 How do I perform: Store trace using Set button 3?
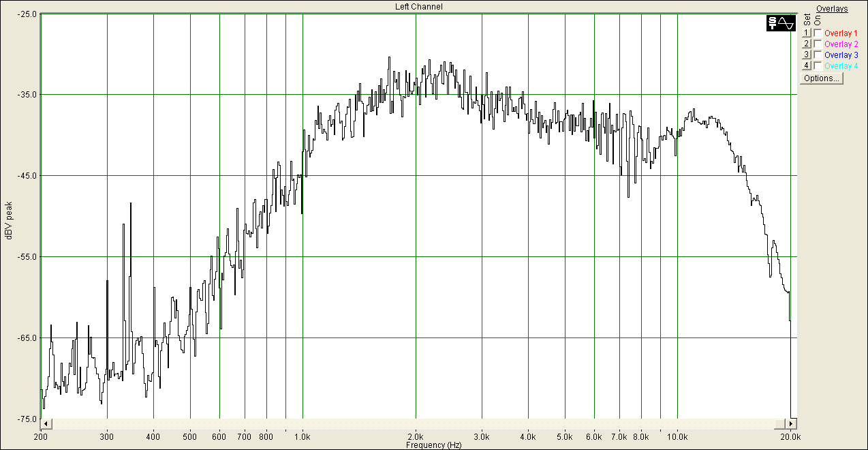click(x=807, y=55)
